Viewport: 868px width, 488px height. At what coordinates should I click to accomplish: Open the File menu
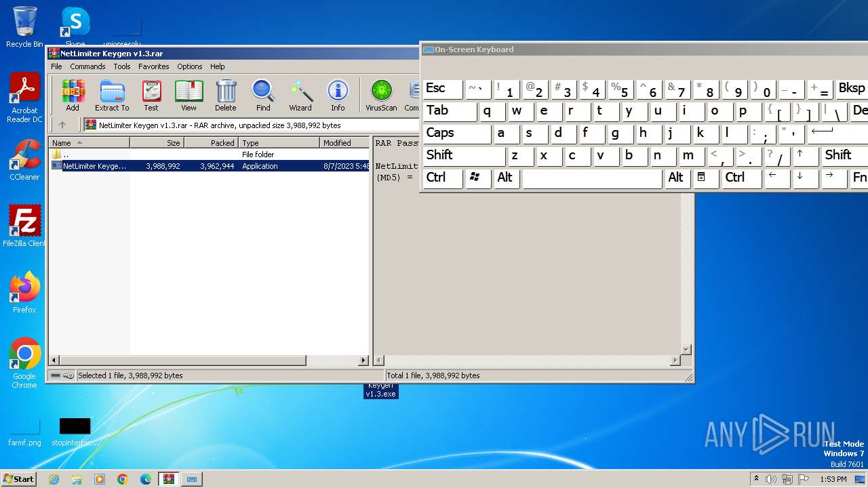click(56, 66)
